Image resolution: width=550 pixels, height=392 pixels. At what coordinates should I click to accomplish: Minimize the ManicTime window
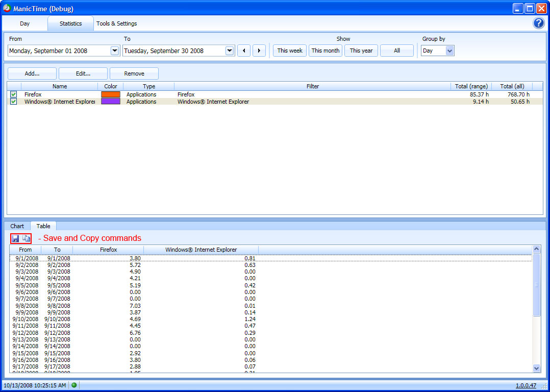(518, 9)
